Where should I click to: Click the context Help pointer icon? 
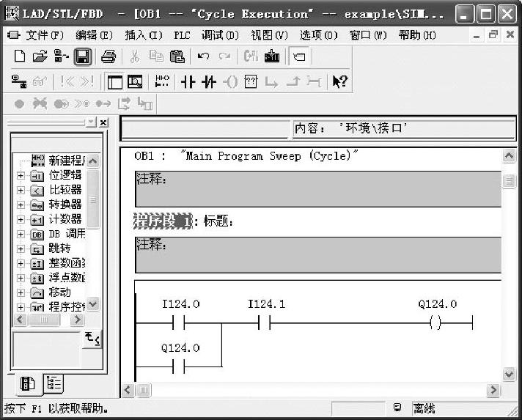(x=340, y=81)
